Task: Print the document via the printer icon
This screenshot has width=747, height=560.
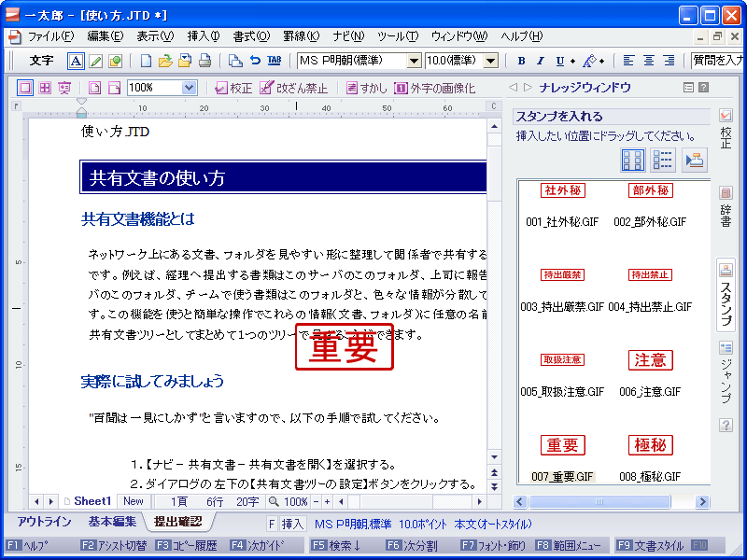Action: coord(204,61)
